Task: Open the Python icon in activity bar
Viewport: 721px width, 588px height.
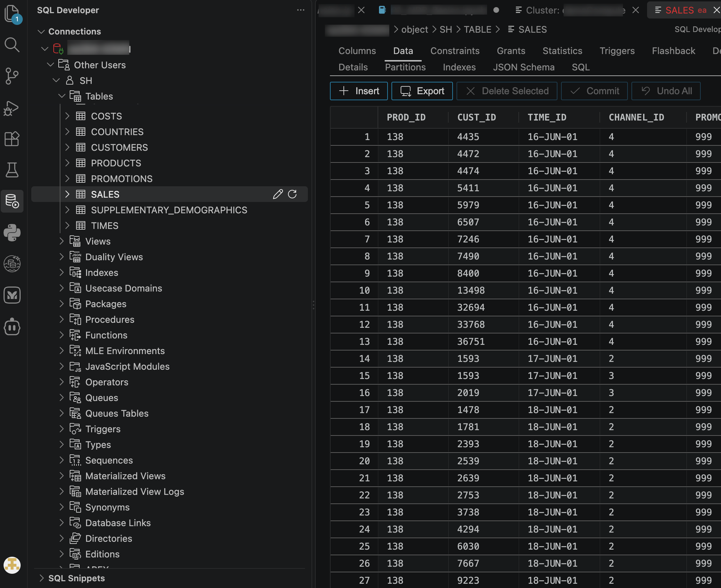Action: click(12, 232)
